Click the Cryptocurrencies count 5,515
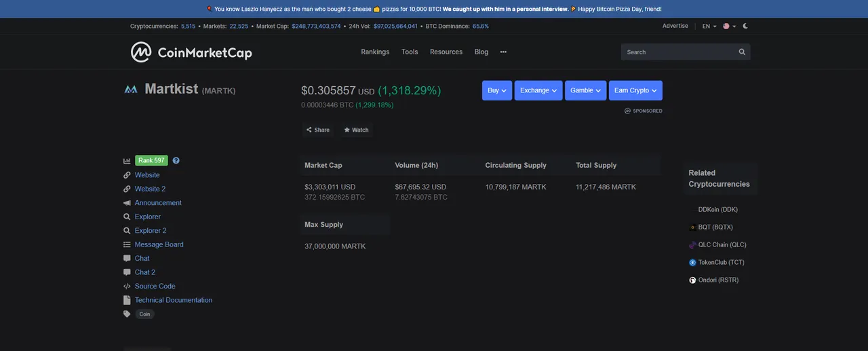 pos(188,26)
